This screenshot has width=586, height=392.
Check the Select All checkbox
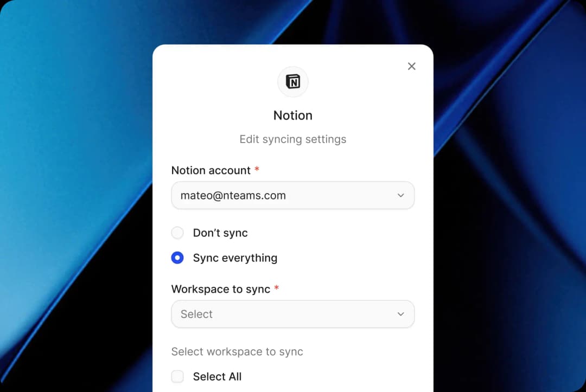click(177, 376)
